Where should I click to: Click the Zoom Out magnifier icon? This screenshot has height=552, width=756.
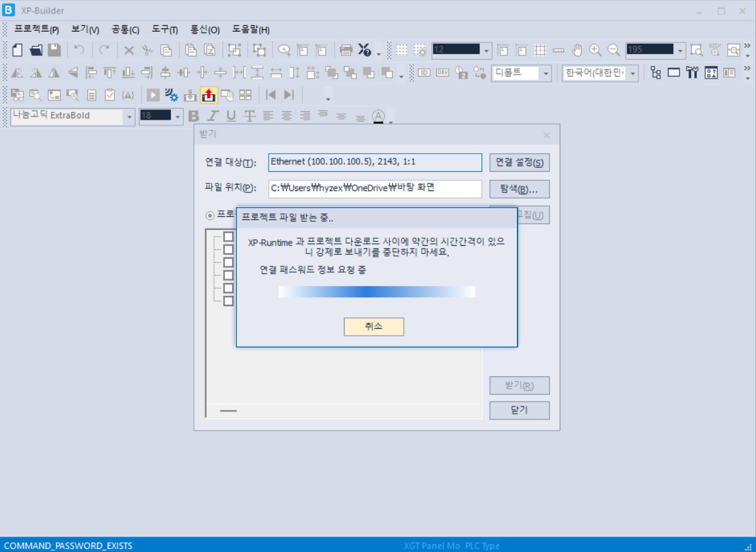[613, 50]
